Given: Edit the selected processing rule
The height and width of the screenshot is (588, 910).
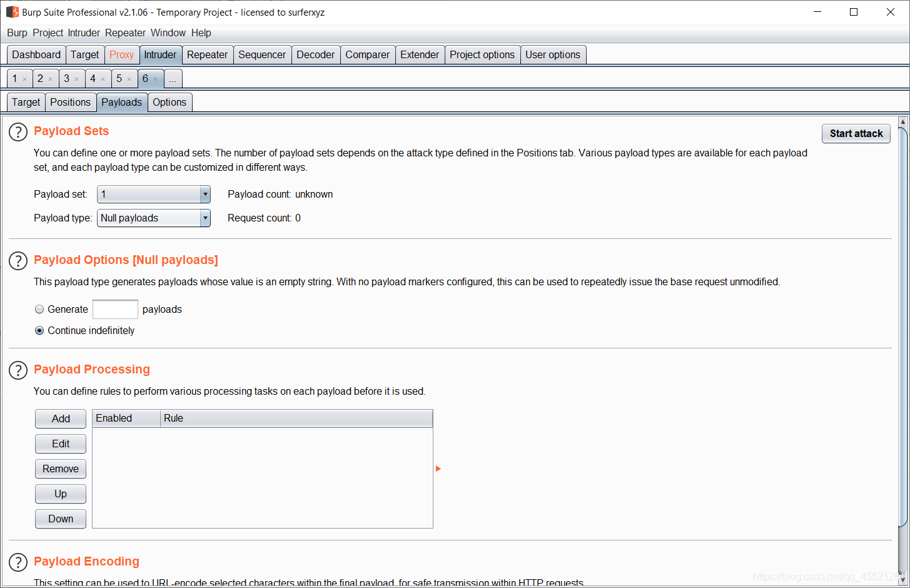Looking at the screenshot, I should point(61,444).
